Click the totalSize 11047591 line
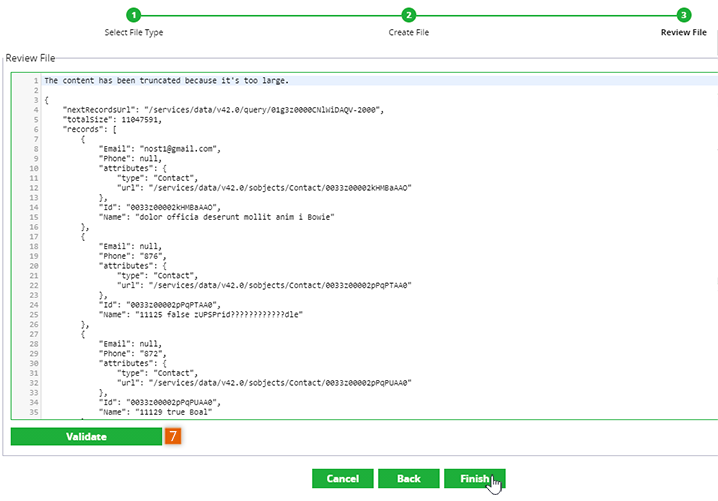Screen dimensions: 718x501 [112, 120]
